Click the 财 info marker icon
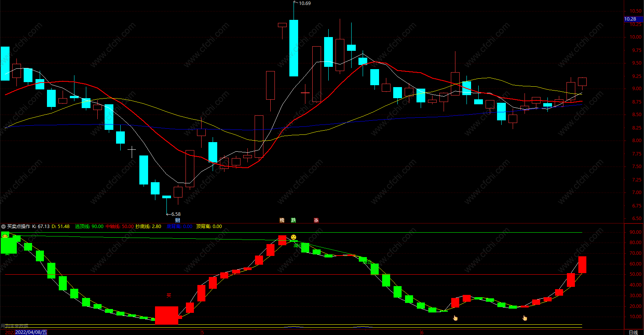 178,220
